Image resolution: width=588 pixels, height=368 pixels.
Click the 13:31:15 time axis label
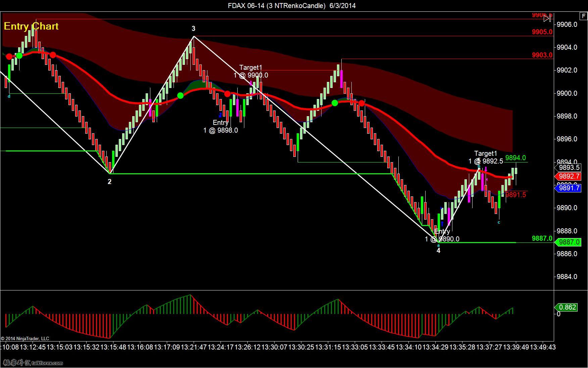pyautogui.click(x=328, y=347)
